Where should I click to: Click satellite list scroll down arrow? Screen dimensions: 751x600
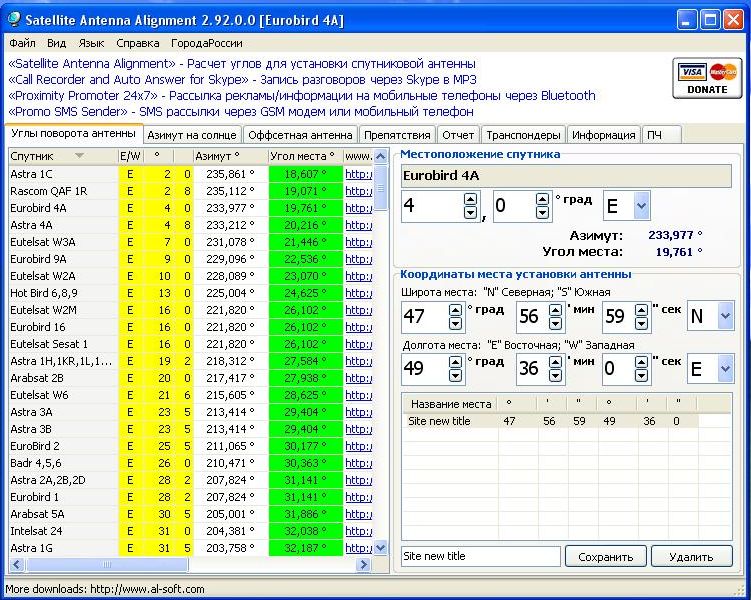click(x=381, y=548)
